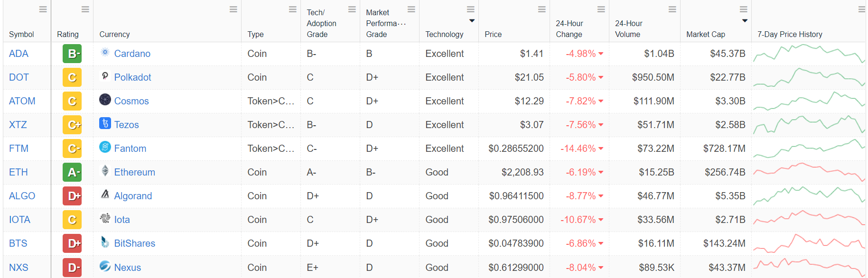Screen dimensions: 868x278
Task: Open the Currency column hamburger menu
Action: 233,9
